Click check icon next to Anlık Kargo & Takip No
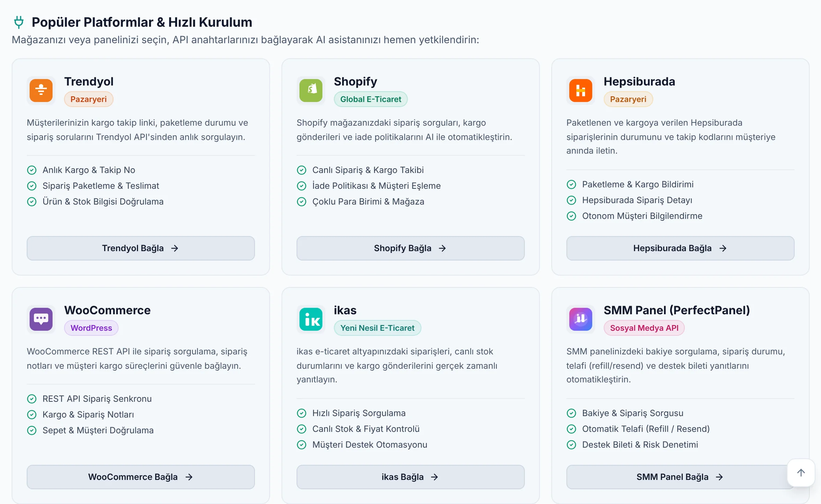The width and height of the screenshot is (821, 504). (32, 170)
